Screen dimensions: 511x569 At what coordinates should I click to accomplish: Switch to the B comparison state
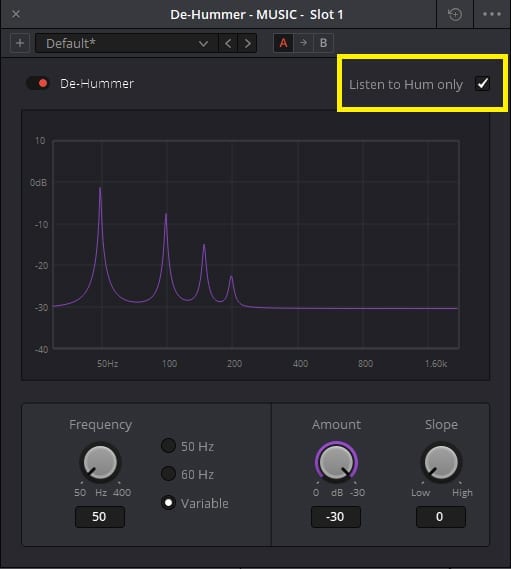(x=323, y=43)
